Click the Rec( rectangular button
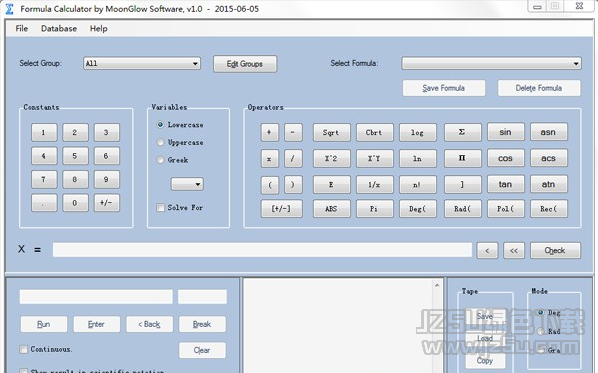 [548, 209]
